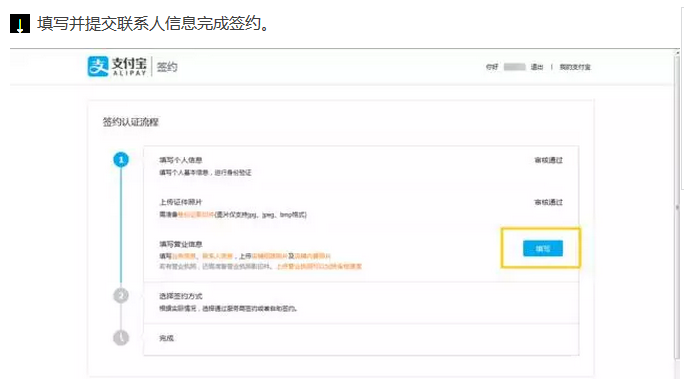Viewport: 684px width, 379px height.
Task: Click the 审核通过 status beside 上传证件照片
Action: point(548,202)
